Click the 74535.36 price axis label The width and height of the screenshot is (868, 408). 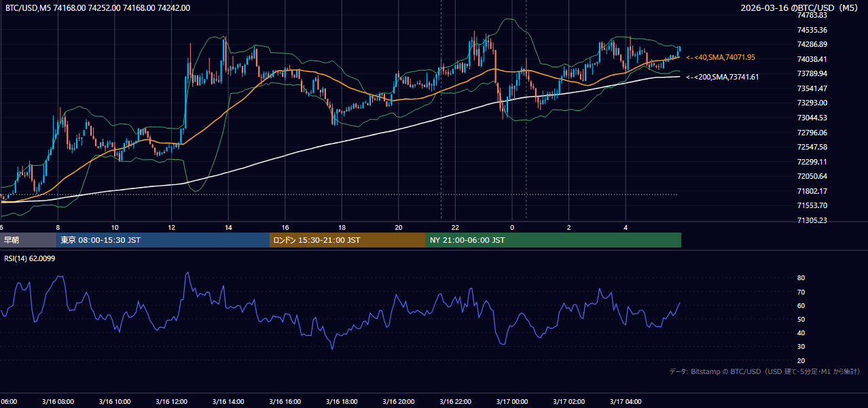tap(812, 30)
